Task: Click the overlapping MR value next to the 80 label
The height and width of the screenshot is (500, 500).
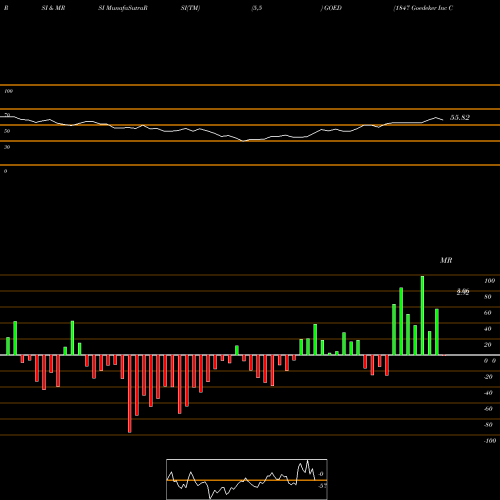Action: click(x=463, y=292)
